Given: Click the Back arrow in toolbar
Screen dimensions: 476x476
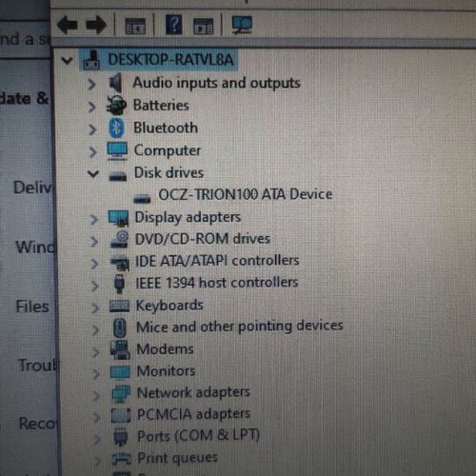Looking at the screenshot, I should [68, 25].
